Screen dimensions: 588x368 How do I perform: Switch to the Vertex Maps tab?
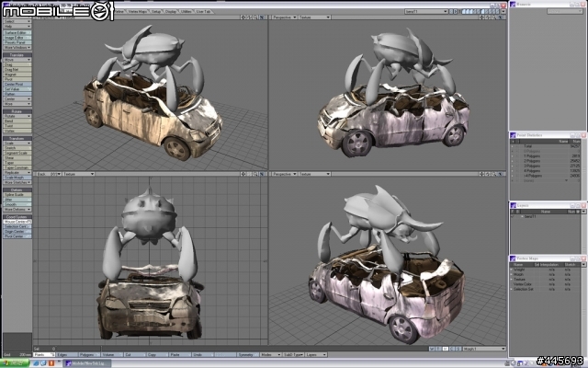[x=138, y=12]
